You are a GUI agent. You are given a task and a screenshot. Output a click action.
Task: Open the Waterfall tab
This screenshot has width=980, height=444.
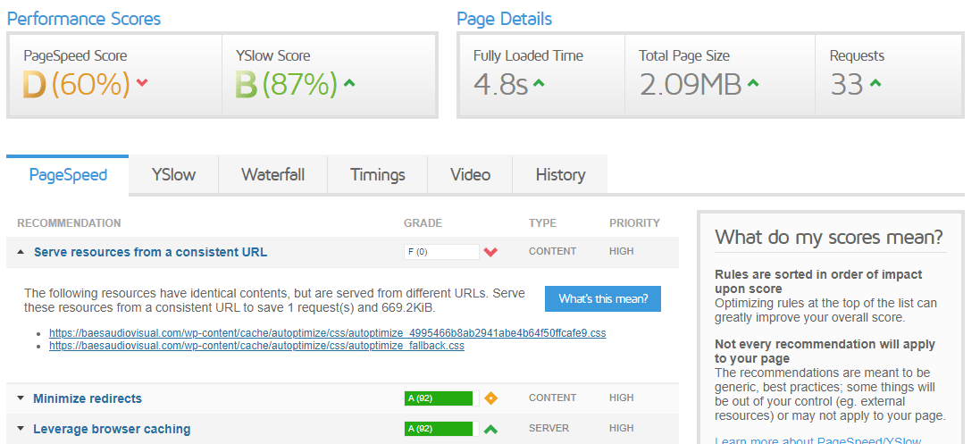pyautogui.click(x=273, y=174)
